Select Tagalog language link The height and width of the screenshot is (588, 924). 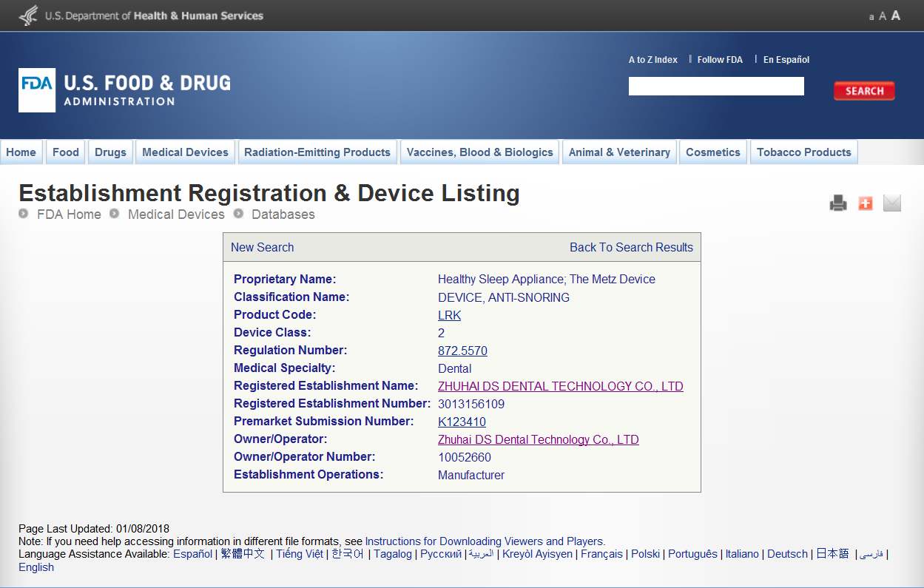[393, 554]
